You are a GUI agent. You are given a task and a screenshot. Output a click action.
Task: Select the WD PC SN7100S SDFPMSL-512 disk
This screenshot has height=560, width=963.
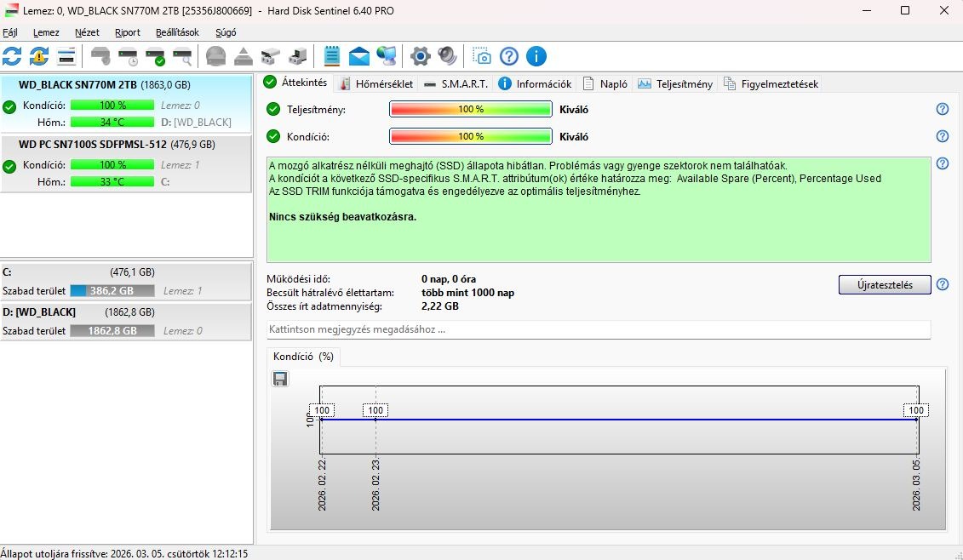pyautogui.click(x=126, y=163)
